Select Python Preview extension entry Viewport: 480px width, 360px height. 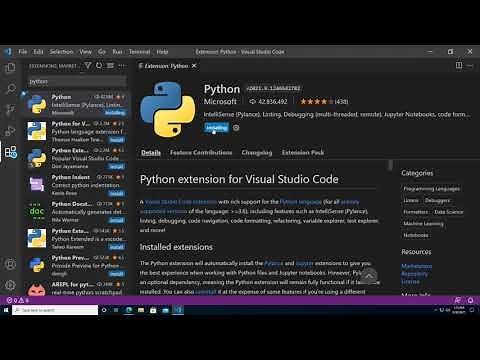pos(76,265)
